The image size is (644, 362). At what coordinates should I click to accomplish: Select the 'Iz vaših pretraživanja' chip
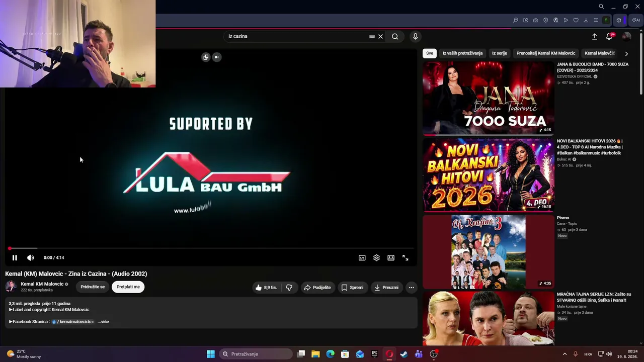[462, 53]
